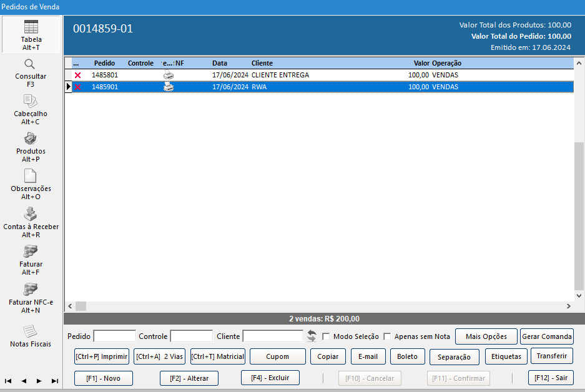Go to first record navigation arrow
585x392 pixels.
pyautogui.click(x=8, y=381)
